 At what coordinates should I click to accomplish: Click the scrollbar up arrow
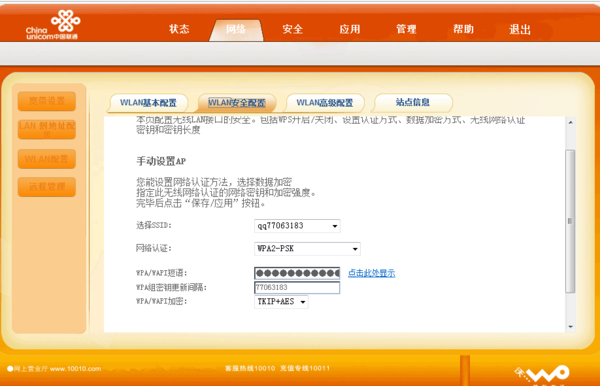click(571, 122)
